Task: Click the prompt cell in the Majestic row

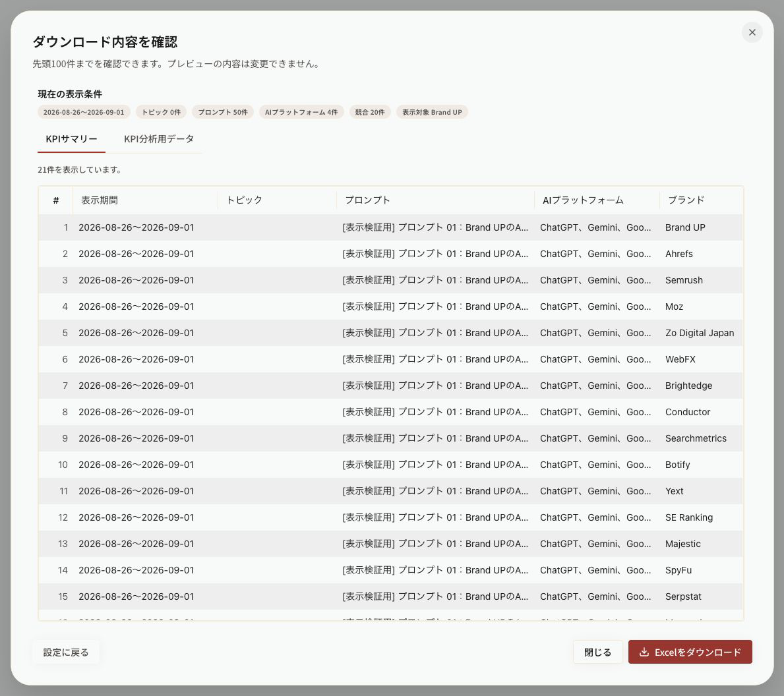Action: pos(435,544)
